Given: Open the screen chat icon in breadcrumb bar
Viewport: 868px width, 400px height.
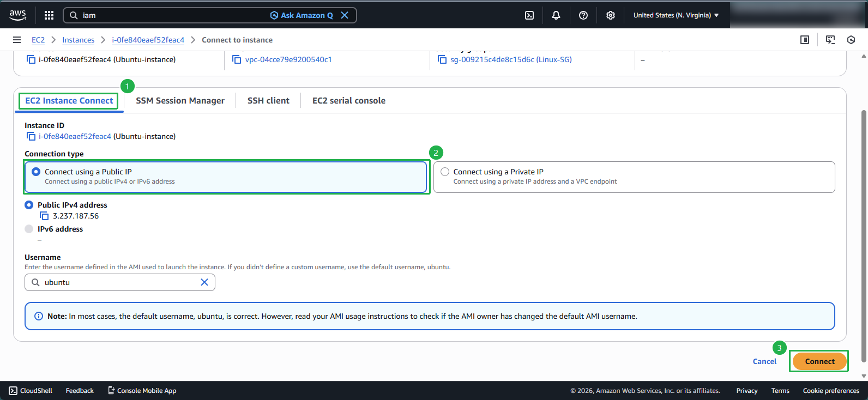Looking at the screenshot, I should (x=830, y=40).
